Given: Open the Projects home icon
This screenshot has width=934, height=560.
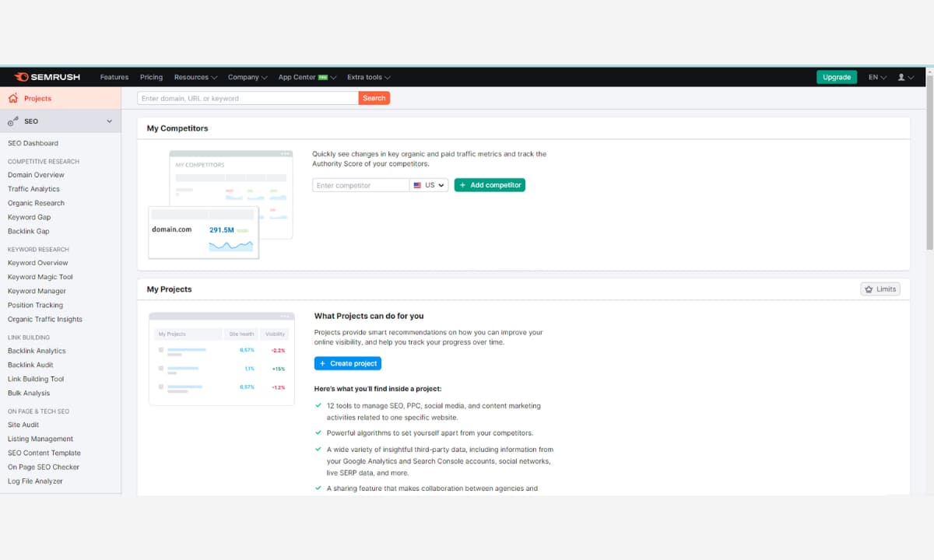Looking at the screenshot, I should [12, 98].
